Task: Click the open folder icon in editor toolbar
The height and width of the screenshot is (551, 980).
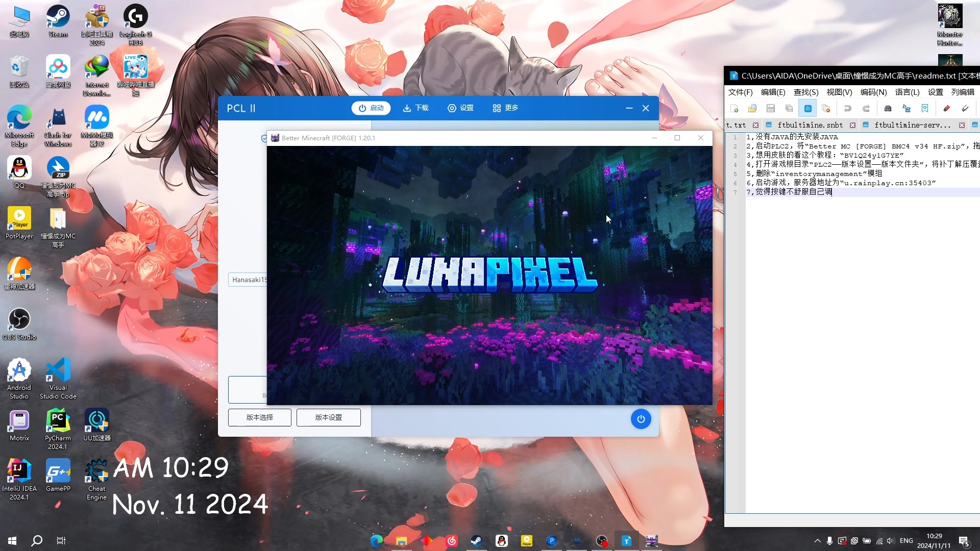Action: click(752, 108)
